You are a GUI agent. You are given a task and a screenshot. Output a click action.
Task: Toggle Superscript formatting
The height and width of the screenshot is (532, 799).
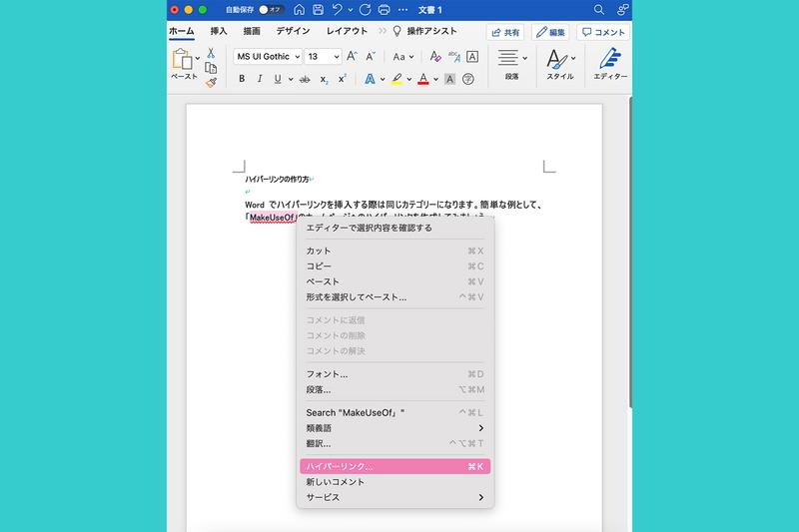(x=342, y=79)
